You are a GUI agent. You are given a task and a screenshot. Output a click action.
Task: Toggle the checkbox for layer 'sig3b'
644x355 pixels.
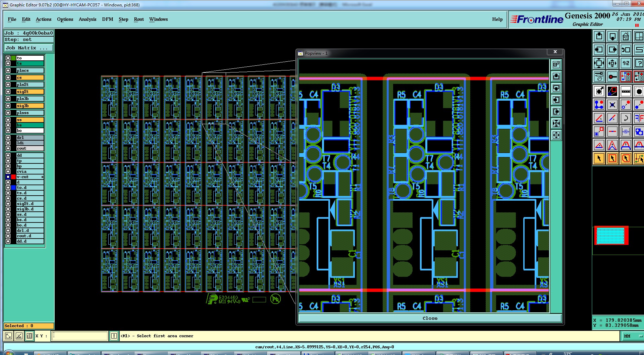[x=8, y=106]
